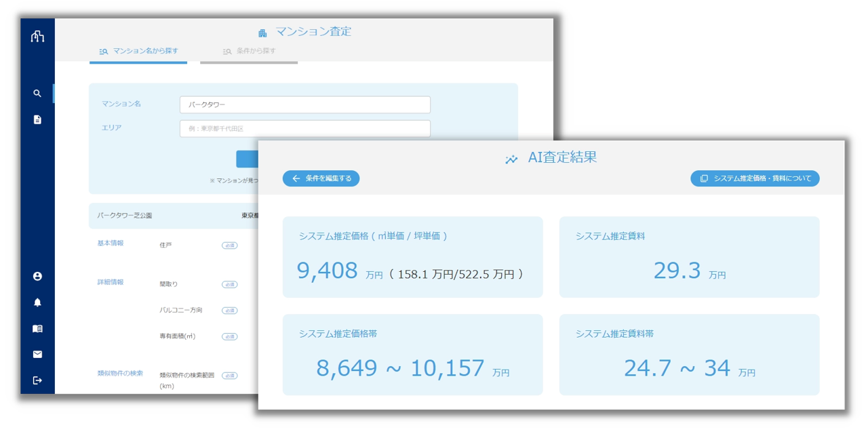The height and width of the screenshot is (434, 868).
Task: Click the building icon beside マンション査定 title
Action: click(x=264, y=32)
